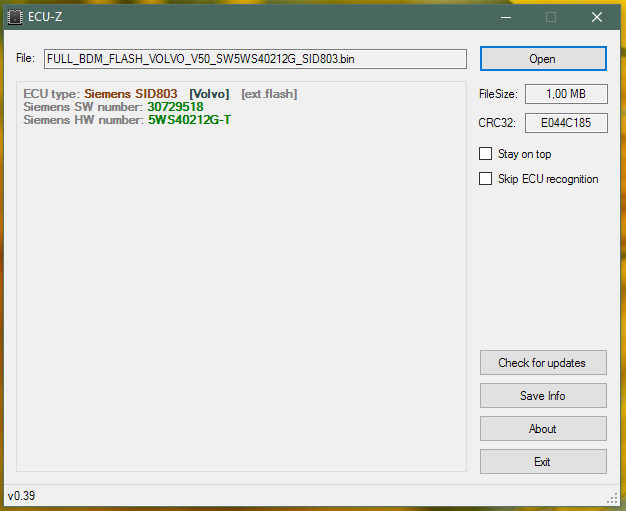Click the ECU-Z title text

(45, 17)
